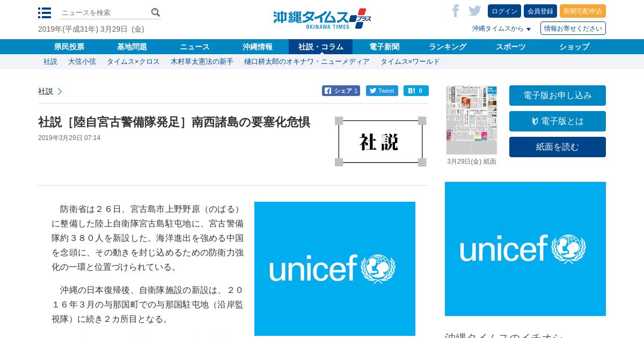This screenshot has width=644, height=338.
Task: Click the 電子版とは button
Action: coord(558,121)
